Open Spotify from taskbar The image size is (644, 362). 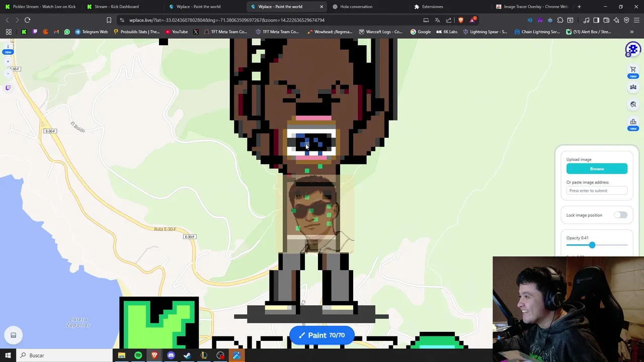tap(138, 355)
